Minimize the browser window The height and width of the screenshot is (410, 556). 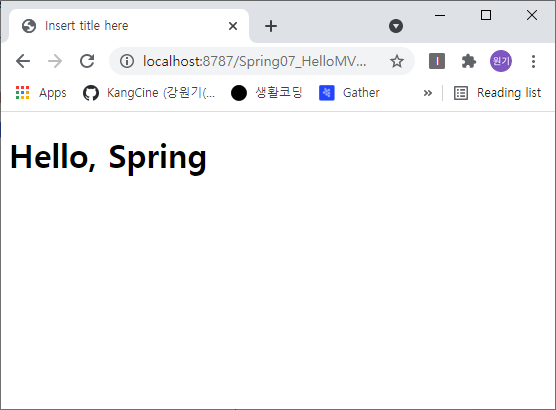(x=440, y=15)
